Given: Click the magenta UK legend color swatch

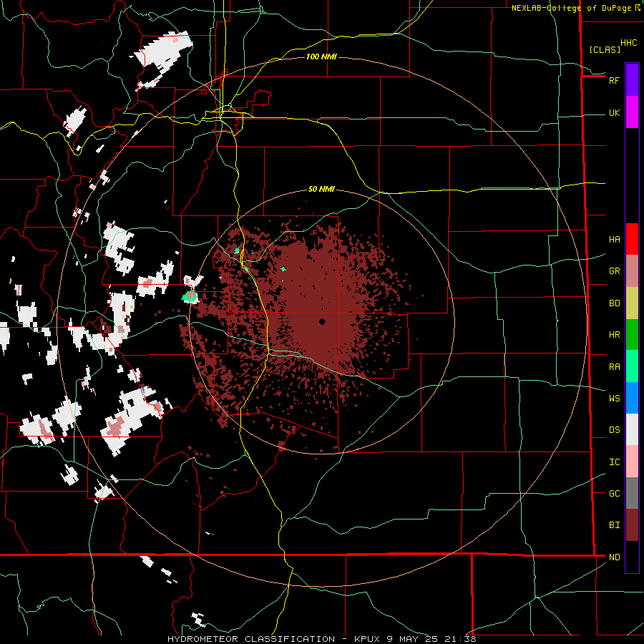Looking at the screenshot, I should [632, 112].
